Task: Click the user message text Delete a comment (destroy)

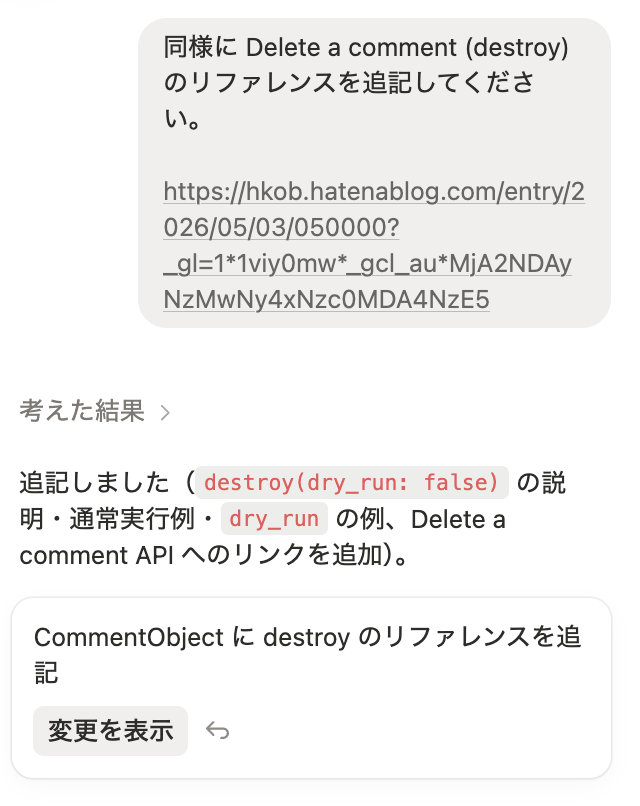Action: coord(407,47)
